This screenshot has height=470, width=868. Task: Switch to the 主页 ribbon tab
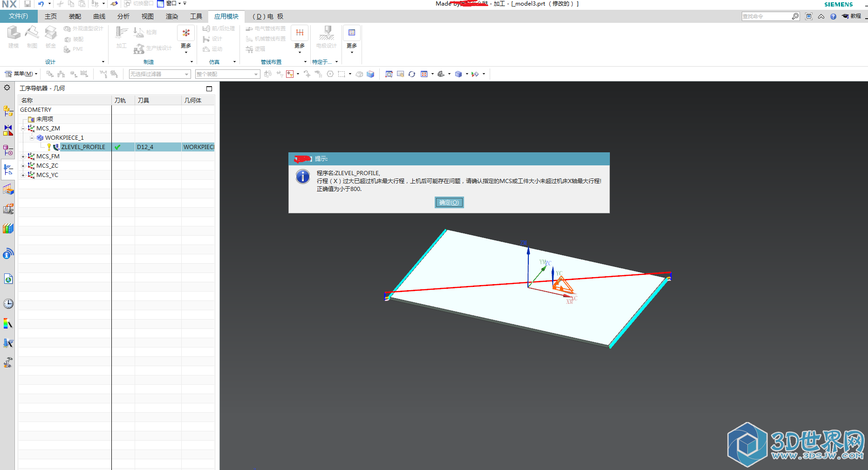(x=51, y=16)
